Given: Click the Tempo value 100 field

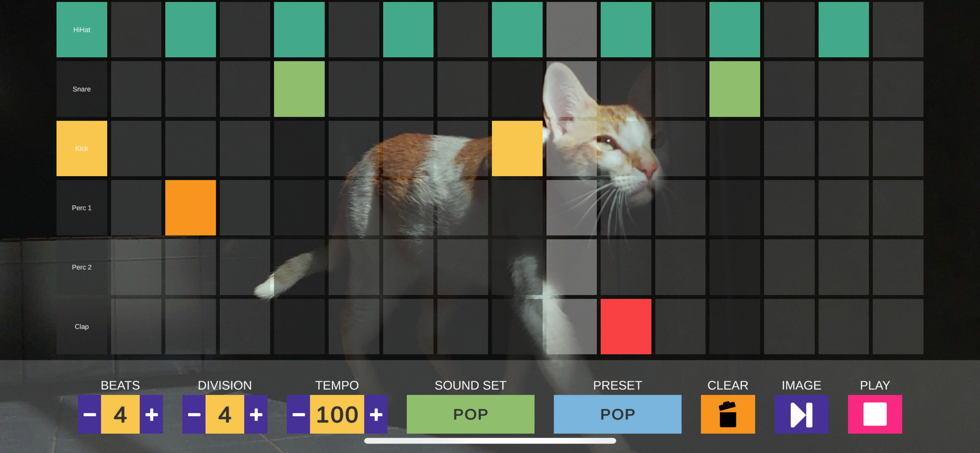Looking at the screenshot, I should coord(337,414).
